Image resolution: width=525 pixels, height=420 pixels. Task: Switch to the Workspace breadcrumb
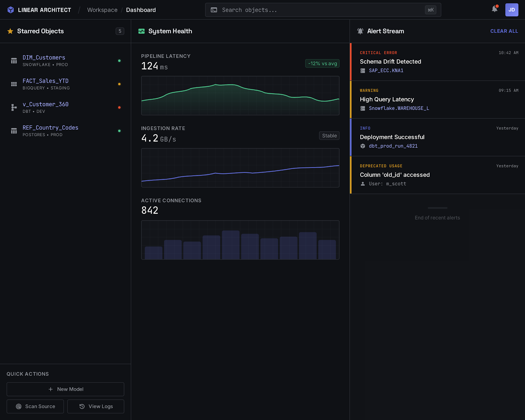(x=102, y=10)
